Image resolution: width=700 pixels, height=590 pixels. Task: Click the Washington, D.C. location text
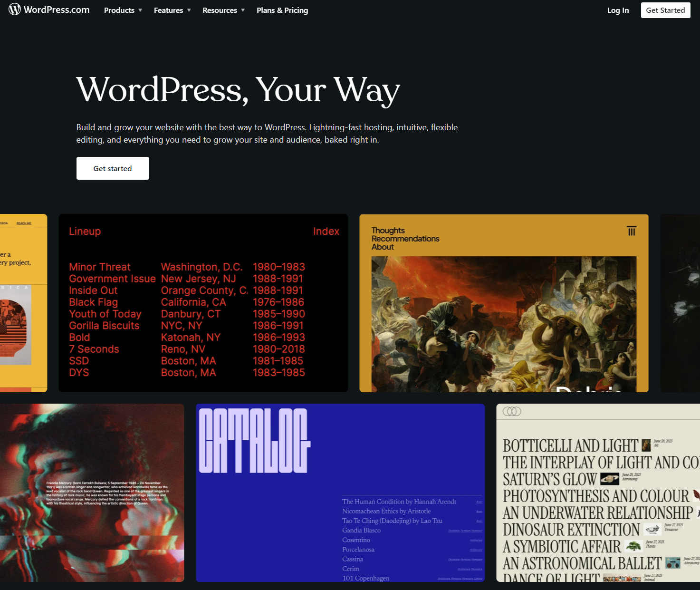tap(202, 267)
